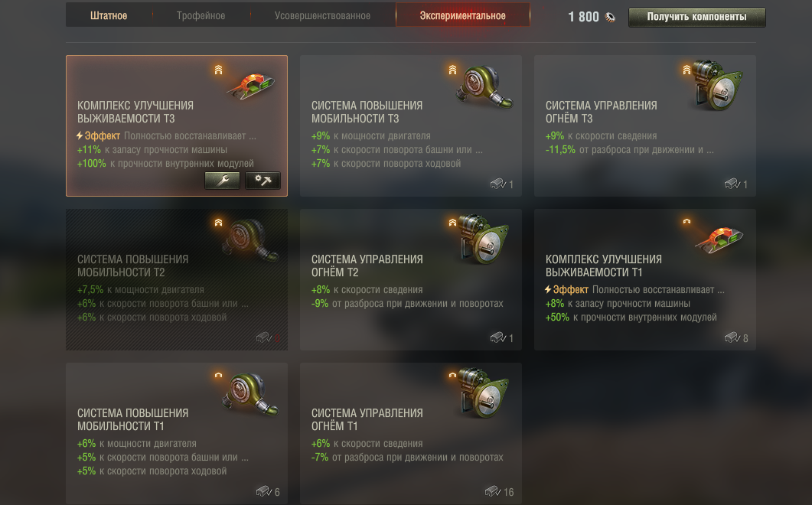The width and height of the screenshot is (812, 505).
Task: Click the 1 800 components balance
Action: click(584, 17)
